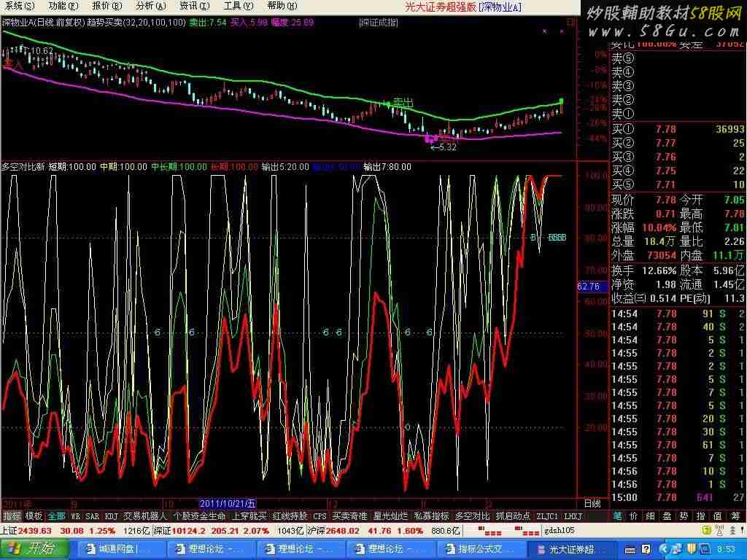This screenshot has height=560, width=747.
Task: Select the 细 tab in quote panel
Action: click(x=650, y=516)
